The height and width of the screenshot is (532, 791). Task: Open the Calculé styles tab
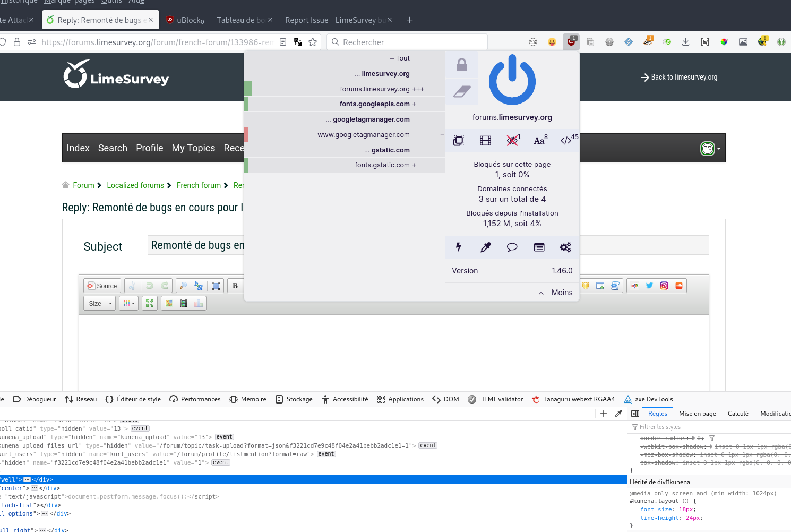[738, 414]
